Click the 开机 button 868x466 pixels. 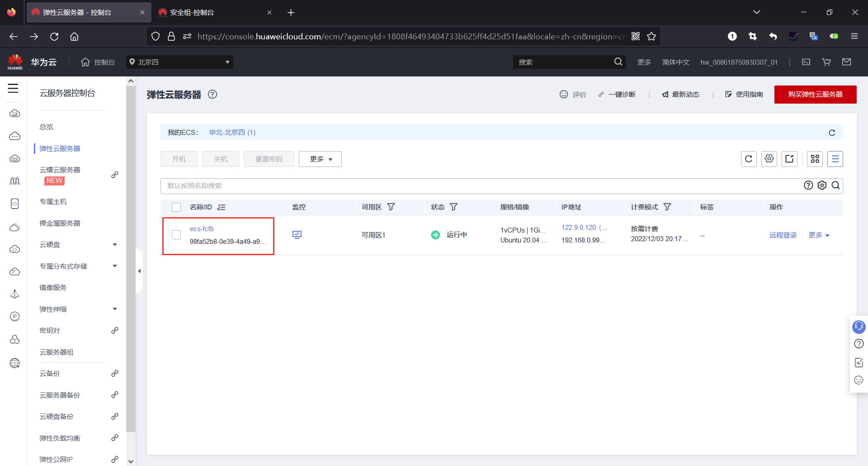pyautogui.click(x=179, y=159)
